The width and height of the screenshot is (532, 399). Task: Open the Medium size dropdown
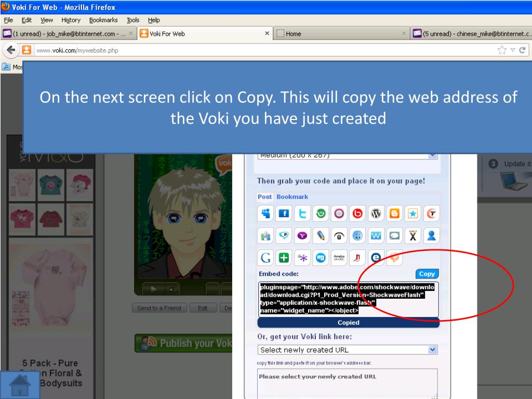[x=348, y=155]
